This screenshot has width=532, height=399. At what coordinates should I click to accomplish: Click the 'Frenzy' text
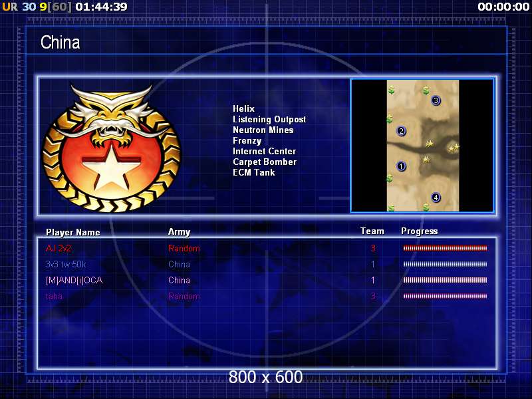click(247, 141)
